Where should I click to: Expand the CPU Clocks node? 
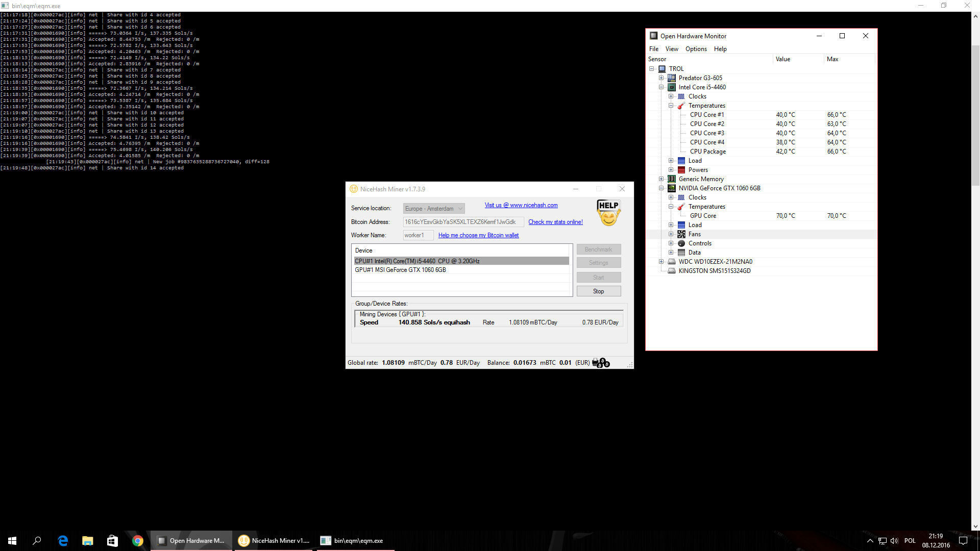click(x=671, y=96)
